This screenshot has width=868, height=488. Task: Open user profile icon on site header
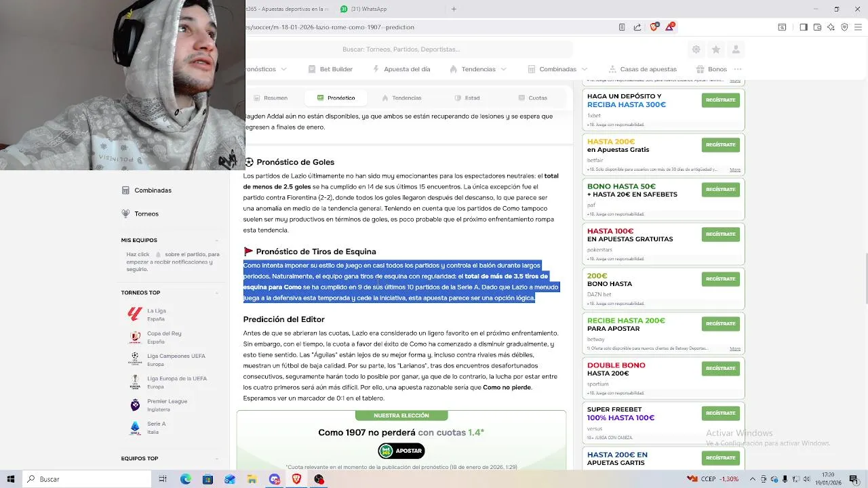tap(736, 49)
